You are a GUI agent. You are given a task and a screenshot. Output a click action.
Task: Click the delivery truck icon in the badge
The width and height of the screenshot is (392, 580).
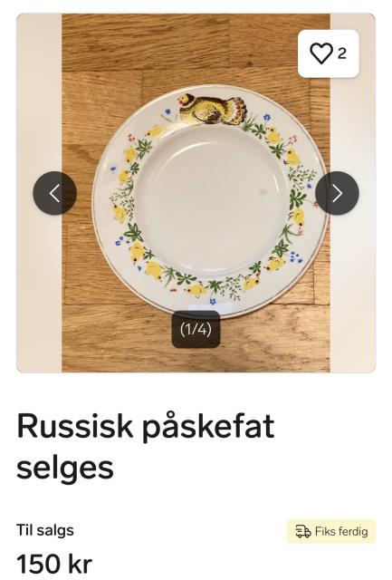303,532
